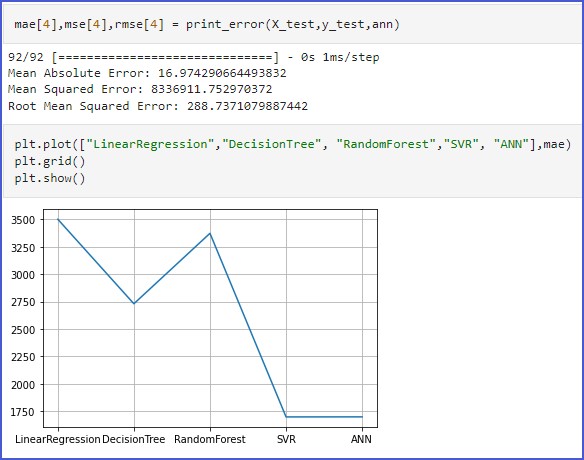Click the Mean Absolute Error output line

(x=147, y=73)
